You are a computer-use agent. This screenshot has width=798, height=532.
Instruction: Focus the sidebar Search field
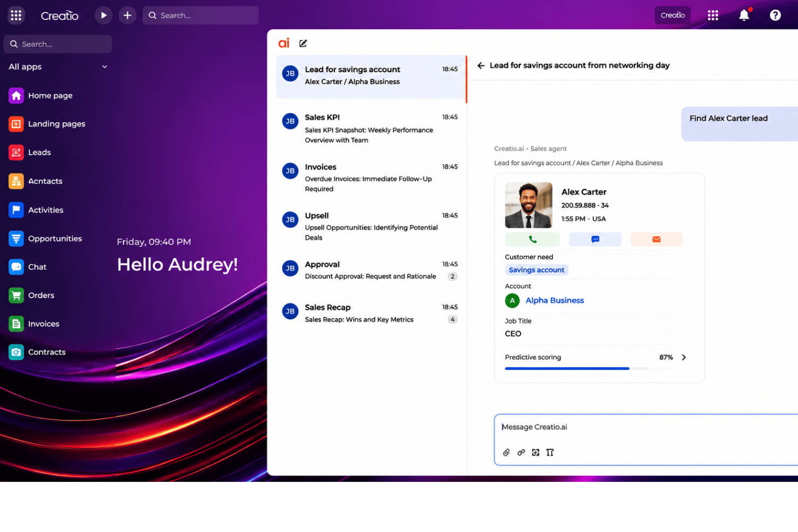(58, 44)
